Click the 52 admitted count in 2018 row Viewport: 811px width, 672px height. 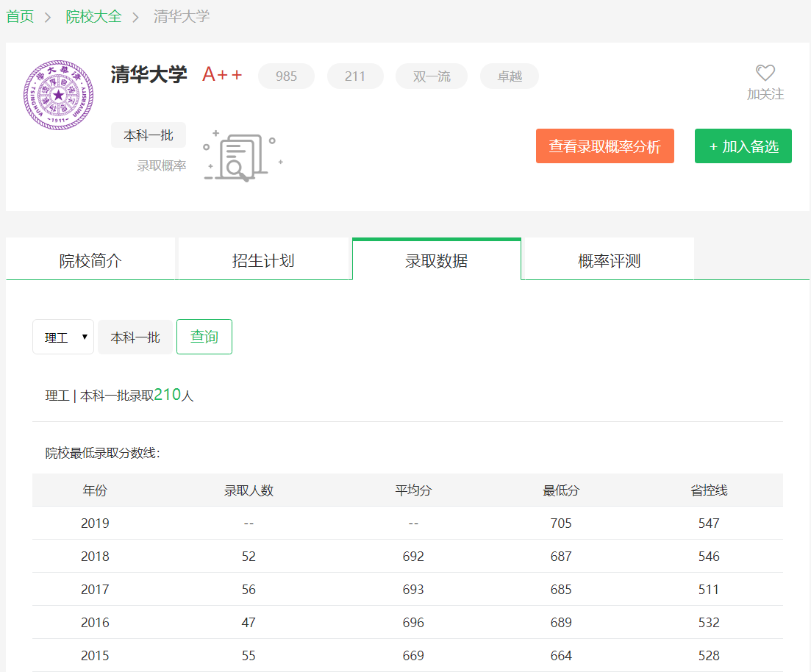pyautogui.click(x=249, y=556)
